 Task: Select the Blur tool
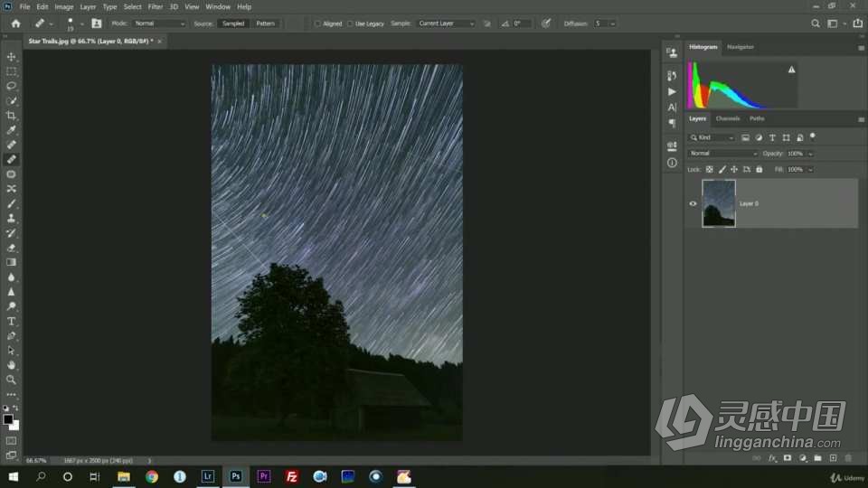11,277
